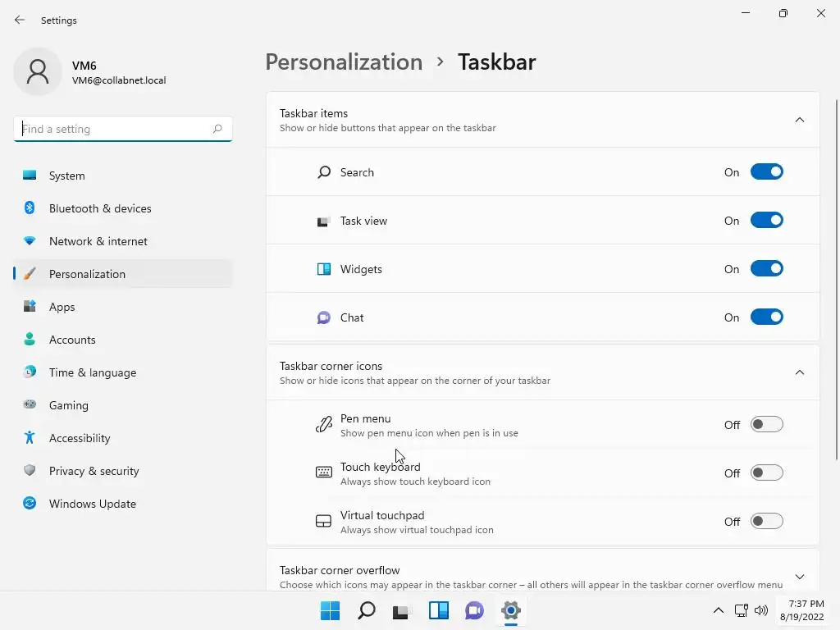Image resolution: width=840 pixels, height=630 pixels.
Task: Click the Task view row icon
Action: click(323, 221)
